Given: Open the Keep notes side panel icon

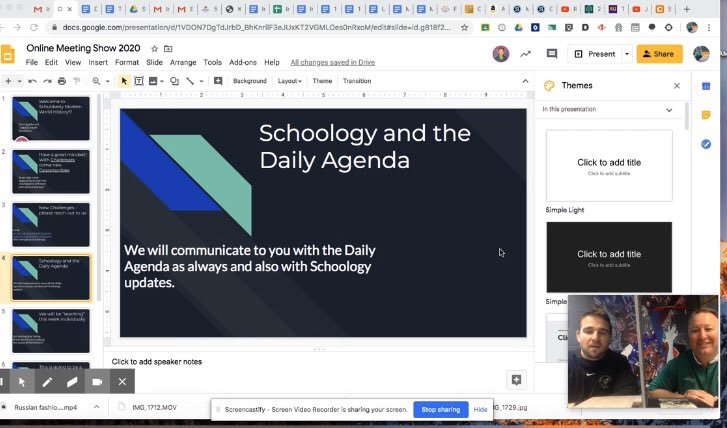Looking at the screenshot, I should coord(706,115).
